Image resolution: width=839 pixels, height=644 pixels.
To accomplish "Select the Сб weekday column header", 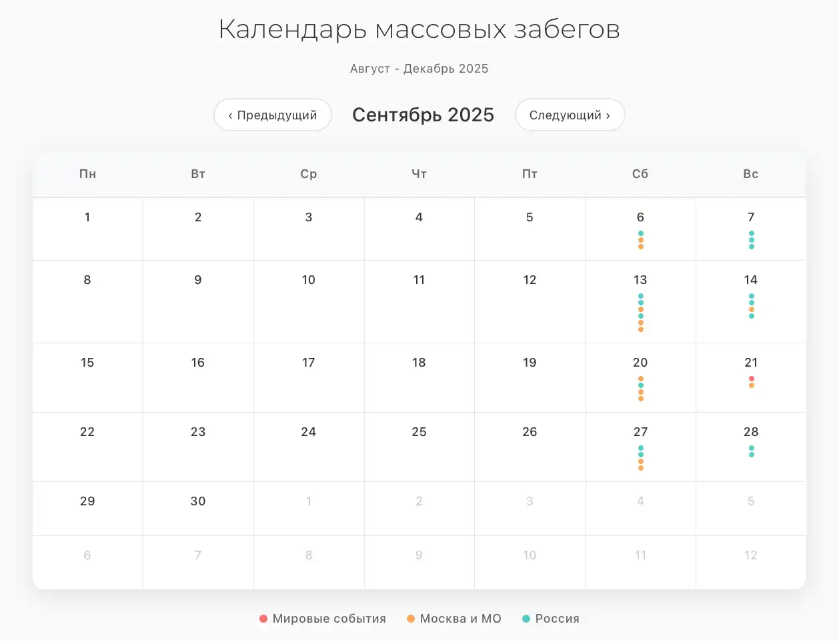I will tap(640, 174).
